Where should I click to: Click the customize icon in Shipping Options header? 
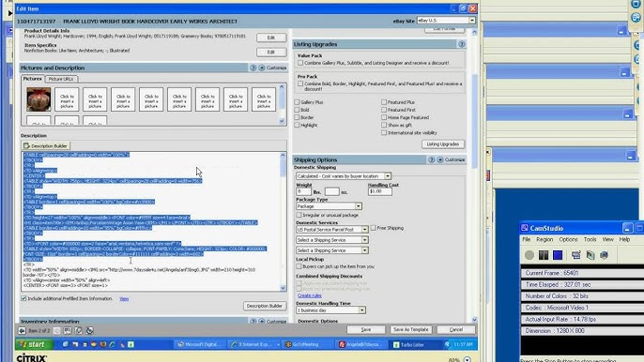click(x=440, y=159)
